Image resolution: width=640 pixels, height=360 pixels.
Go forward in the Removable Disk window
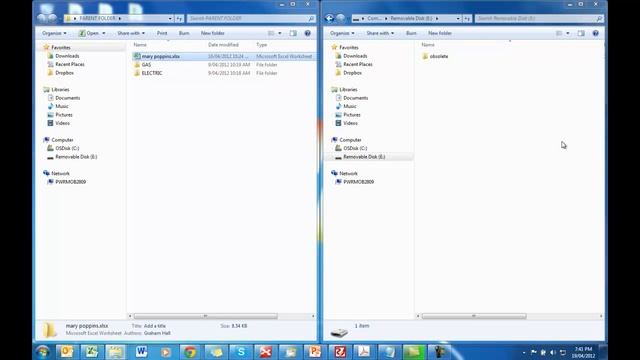(x=340, y=18)
